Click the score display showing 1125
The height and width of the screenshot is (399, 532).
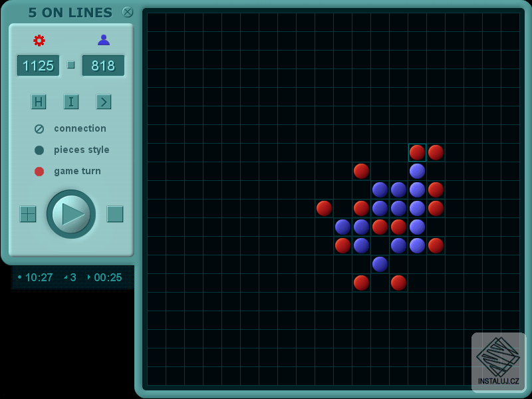coord(37,65)
